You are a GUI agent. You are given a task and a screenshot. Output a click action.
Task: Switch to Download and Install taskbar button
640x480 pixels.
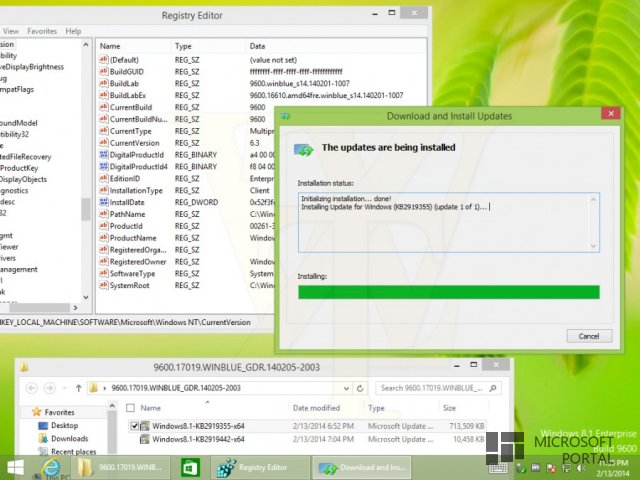(x=361, y=468)
